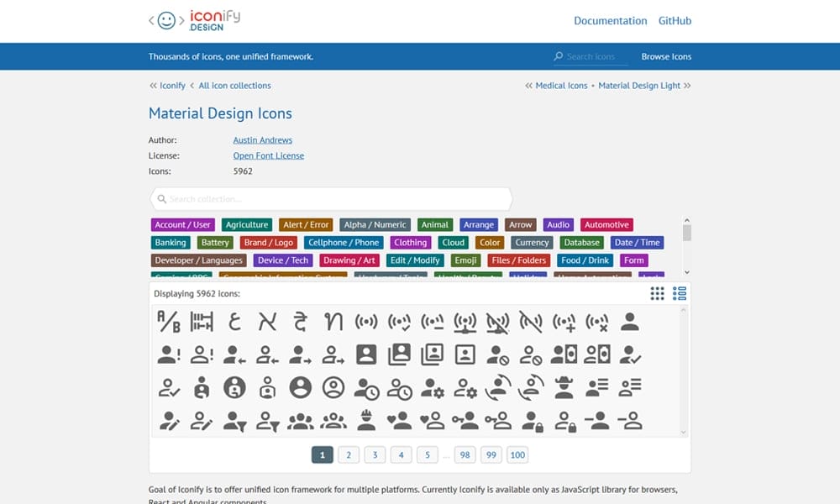Viewport: 840px width, 504px height.
Task: Filter by Automotive category
Action: (x=606, y=225)
